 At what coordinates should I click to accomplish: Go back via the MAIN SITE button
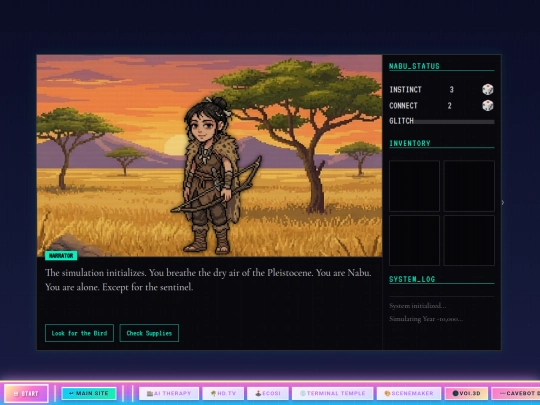[89, 393]
